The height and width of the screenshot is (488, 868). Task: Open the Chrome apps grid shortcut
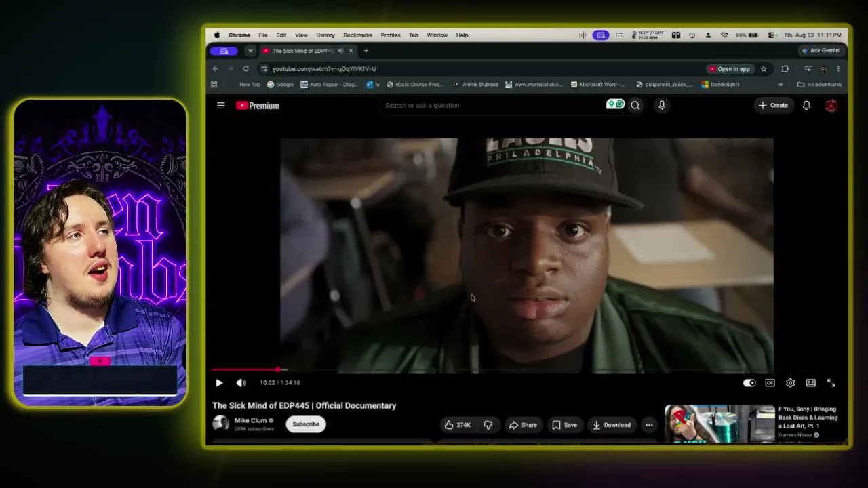(214, 85)
